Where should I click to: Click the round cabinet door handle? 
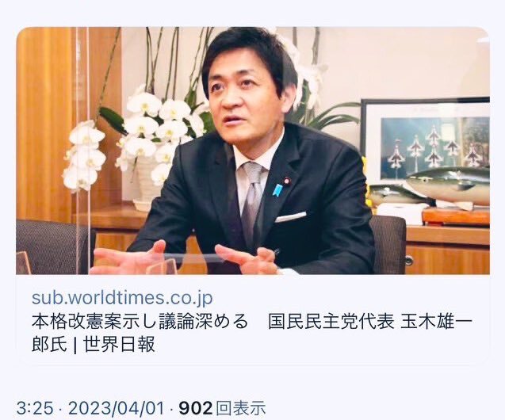[409, 260]
